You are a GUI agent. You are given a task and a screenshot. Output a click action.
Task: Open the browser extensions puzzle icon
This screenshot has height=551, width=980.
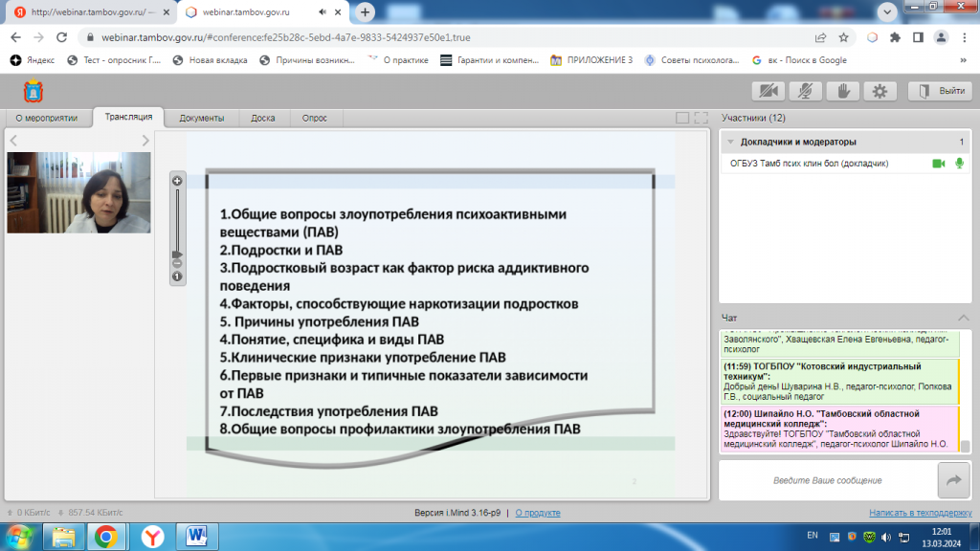click(x=895, y=37)
